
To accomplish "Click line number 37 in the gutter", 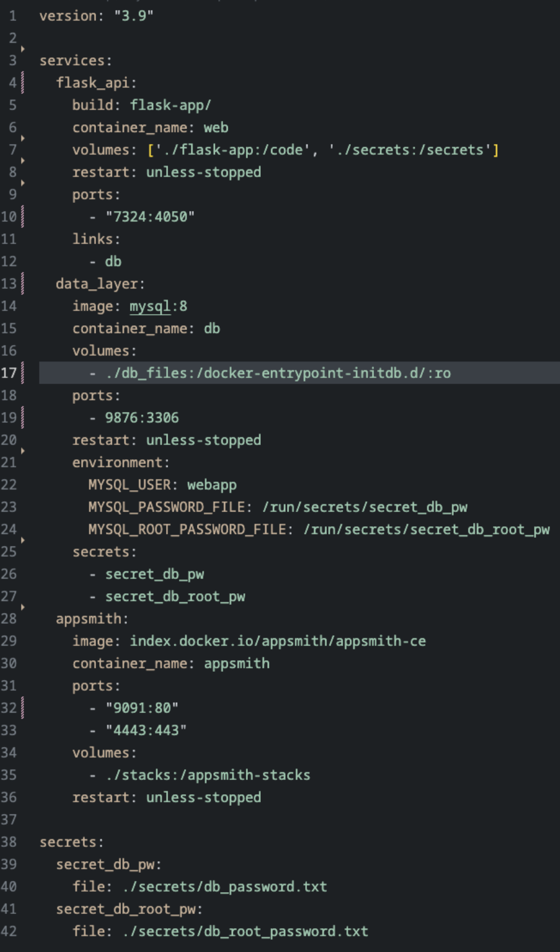I will click(9, 819).
